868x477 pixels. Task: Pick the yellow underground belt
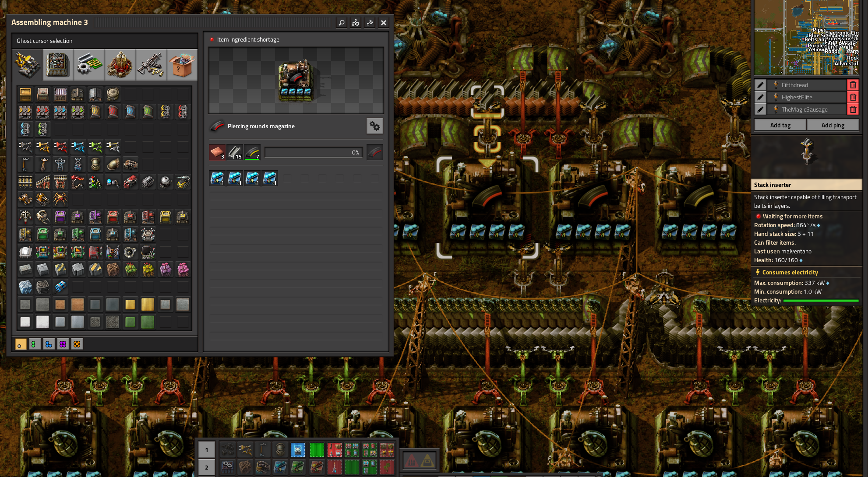coord(95,112)
